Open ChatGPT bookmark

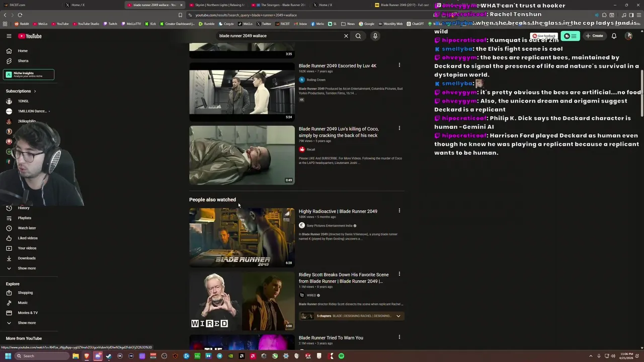(x=416, y=24)
